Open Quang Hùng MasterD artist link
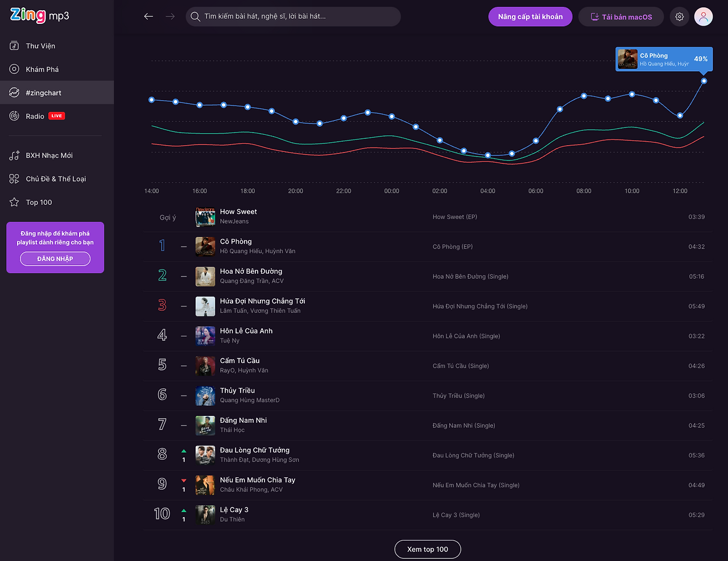The width and height of the screenshot is (728, 561). (250, 401)
